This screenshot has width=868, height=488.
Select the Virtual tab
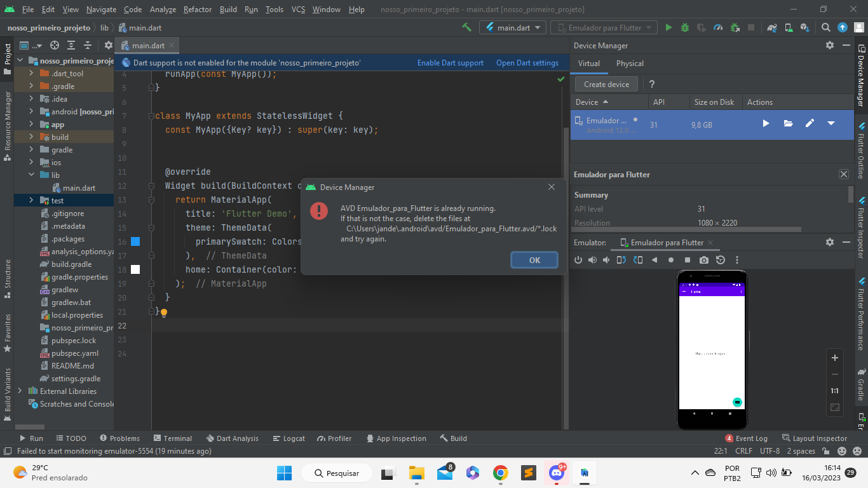coord(588,64)
